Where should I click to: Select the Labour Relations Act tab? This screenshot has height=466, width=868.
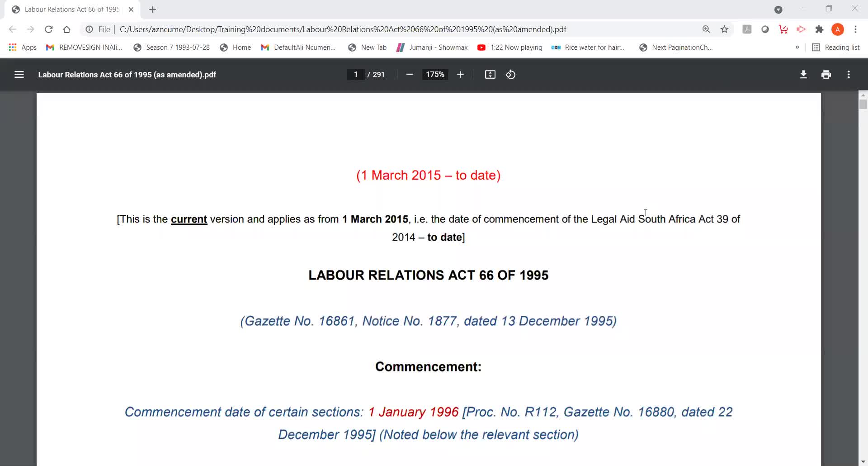click(x=71, y=10)
